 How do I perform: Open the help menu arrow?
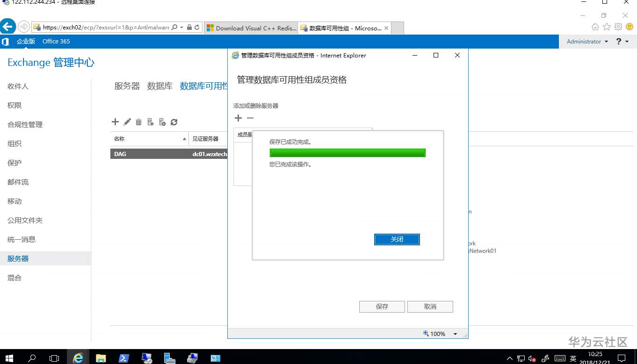click(x=628, y=41)
